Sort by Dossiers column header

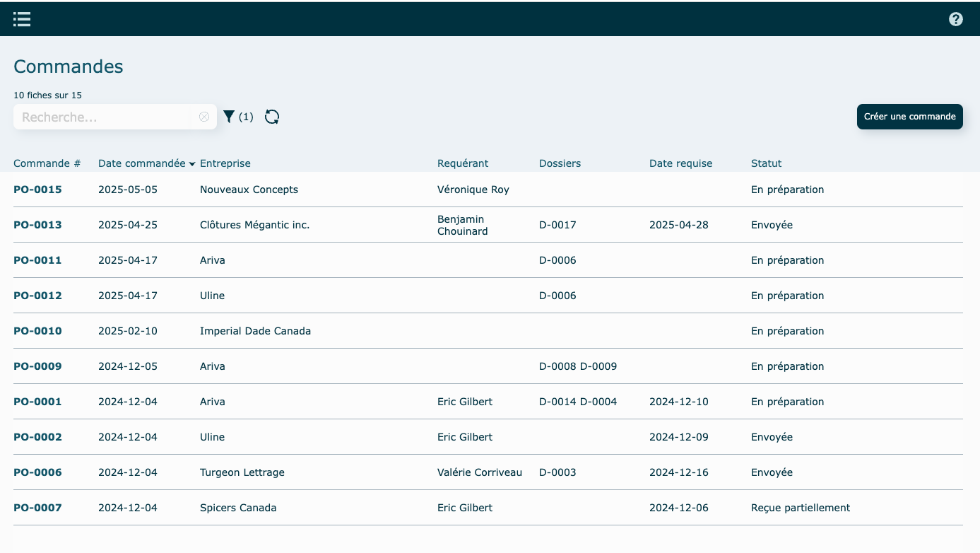pyautogui.click(x=560, y=163)
